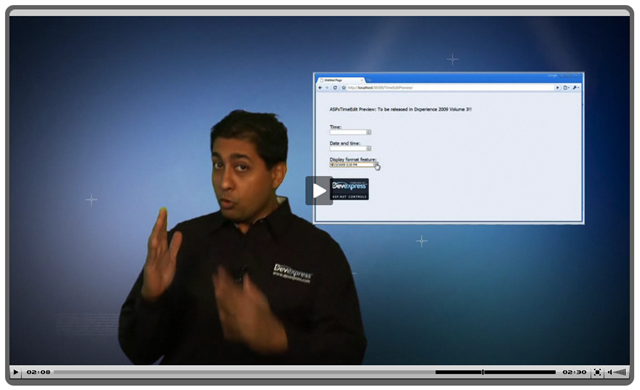Click the Display format feature field button

(x=376, y=164)
